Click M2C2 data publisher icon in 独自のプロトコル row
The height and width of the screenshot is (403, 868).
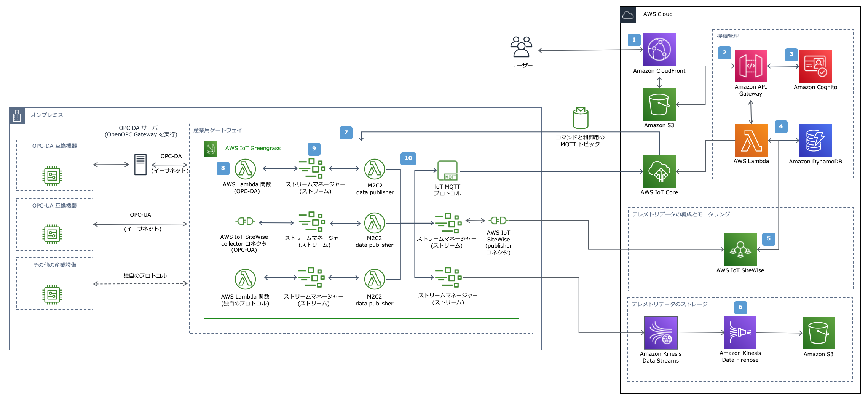tap(375, 279)
